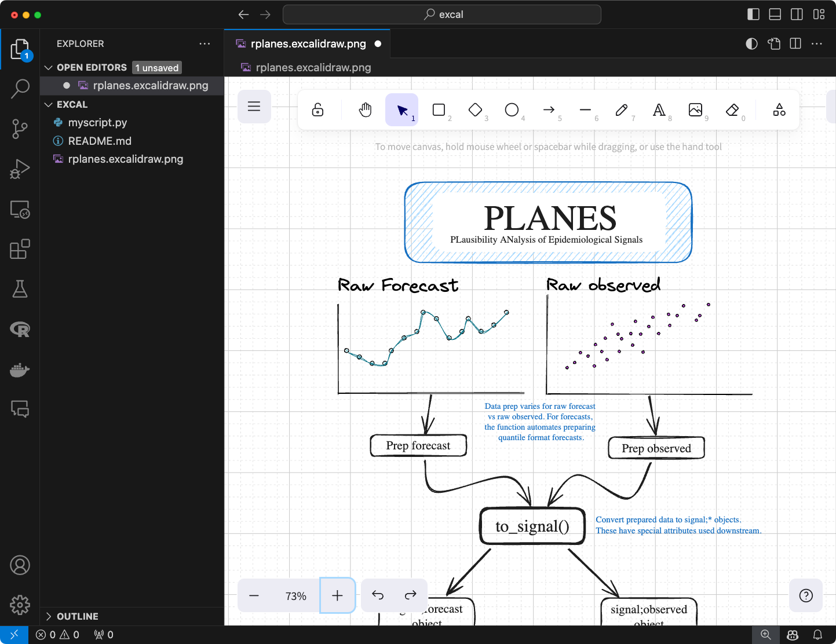Image resolution: width=836 pixels, height=644 pixels.
Task: Switch to the rplanes.excalidraw.png tab
Action: (307, 43)
